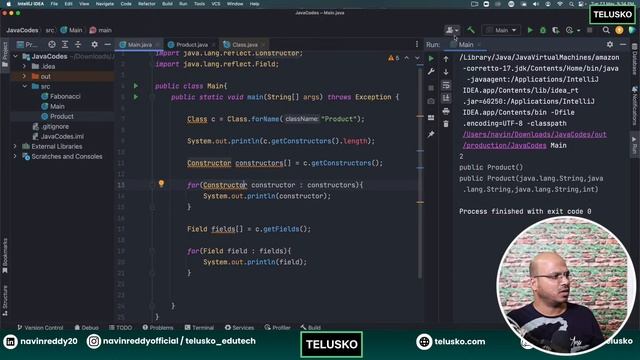
Task: Open the Profiler run options icon
Action: [x=572, y=30]
